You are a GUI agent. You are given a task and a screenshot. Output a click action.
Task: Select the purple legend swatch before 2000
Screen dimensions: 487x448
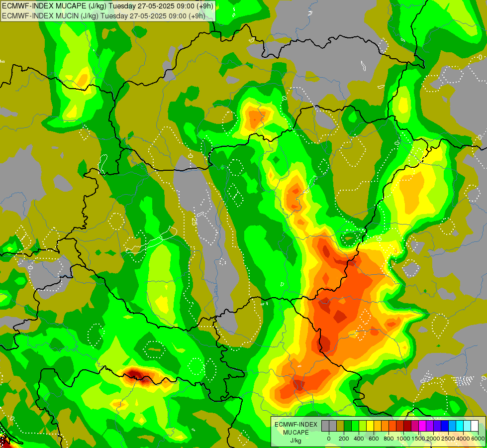[430, 426]
